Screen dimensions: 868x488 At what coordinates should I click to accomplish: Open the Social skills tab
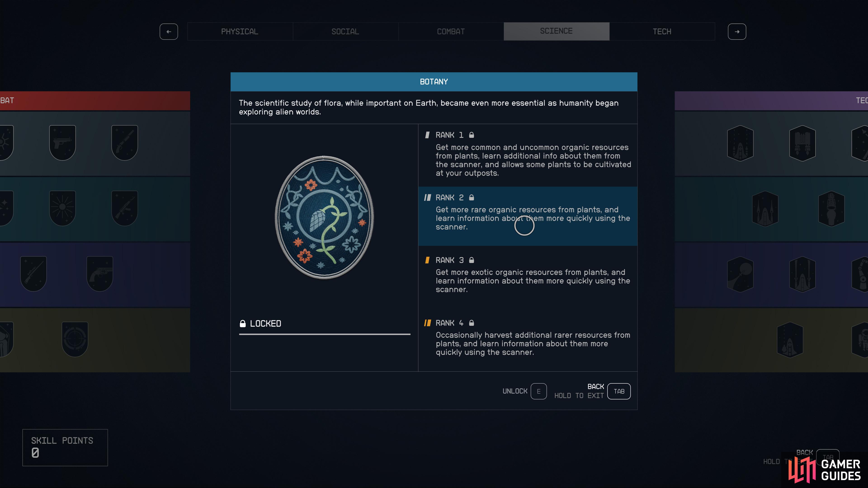click(x=345, y=32)
